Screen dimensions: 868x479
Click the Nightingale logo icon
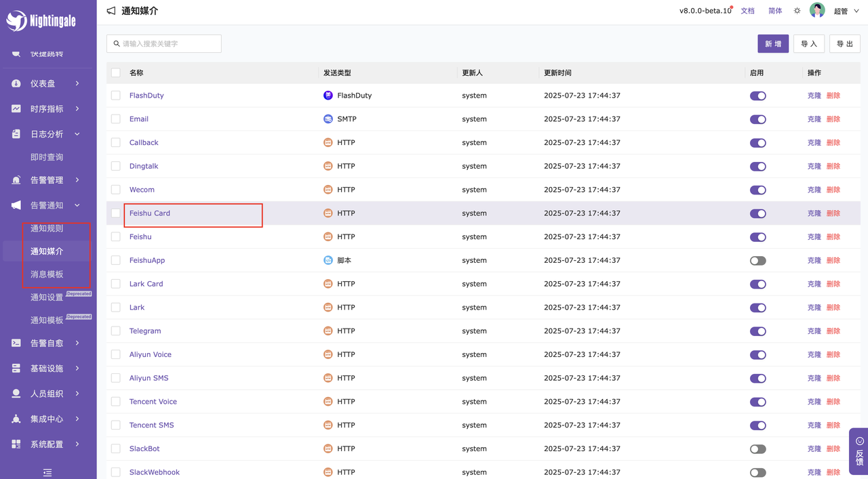point(16,21)
